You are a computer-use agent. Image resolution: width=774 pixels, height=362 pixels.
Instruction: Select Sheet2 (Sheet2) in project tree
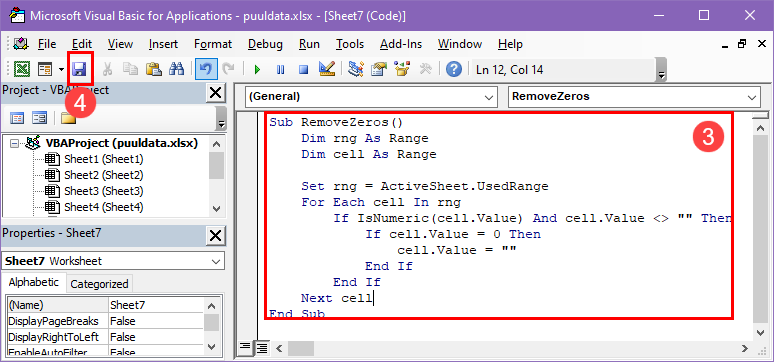pyautogui.click(x=103, y=175)
